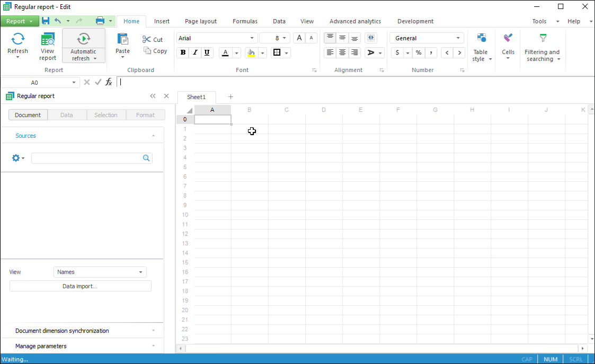Toggle Italic formatting
The width and height of the screenshot is (595, 364).
coord(195,52)
